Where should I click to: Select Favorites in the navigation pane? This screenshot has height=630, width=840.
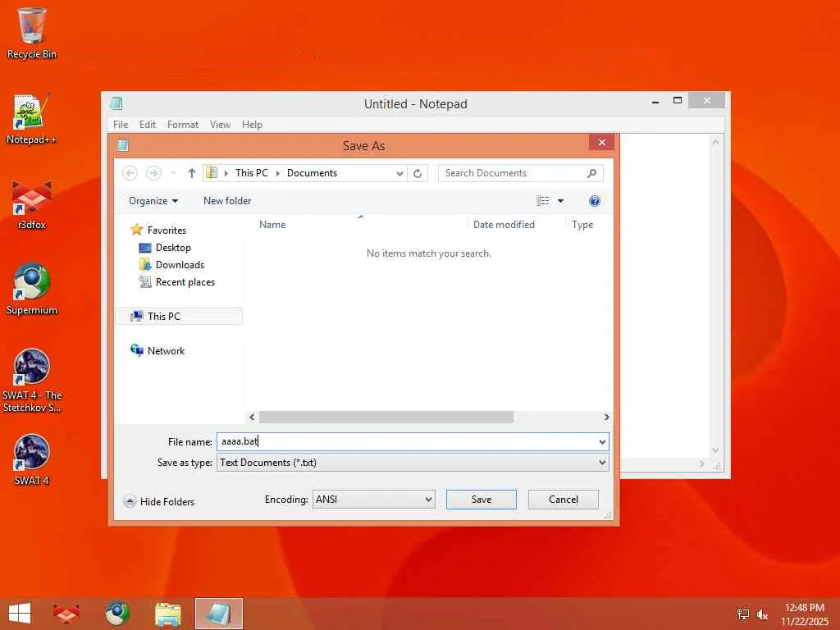coord(158,230)
